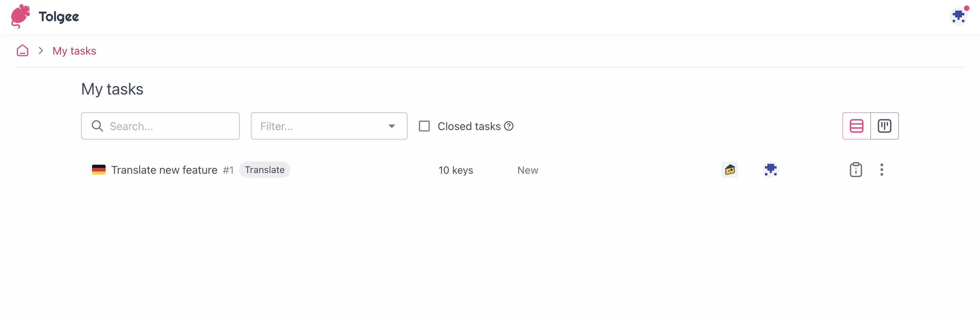Click the Tolgee mouse logo
The image size is (980, 315).
[21, 16]
